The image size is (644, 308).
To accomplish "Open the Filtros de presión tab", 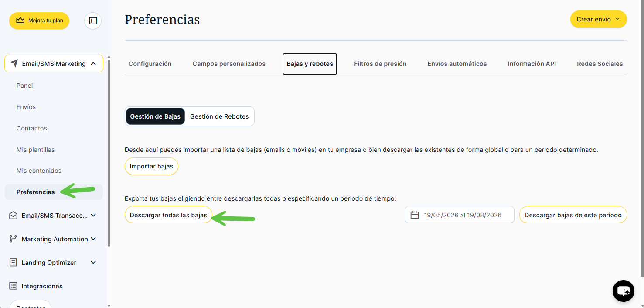I will (380, 64).
